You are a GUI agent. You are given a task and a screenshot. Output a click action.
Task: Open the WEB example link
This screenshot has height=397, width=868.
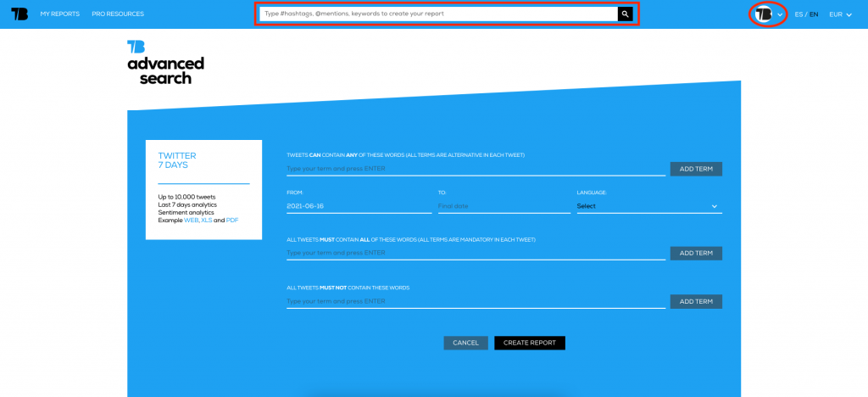[x=192, y=221]
